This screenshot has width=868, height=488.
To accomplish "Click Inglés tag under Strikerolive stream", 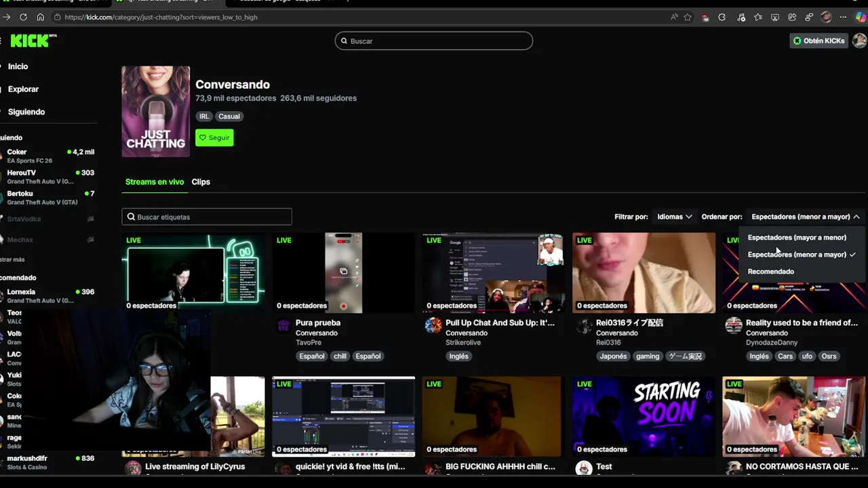I will (458, 356).
